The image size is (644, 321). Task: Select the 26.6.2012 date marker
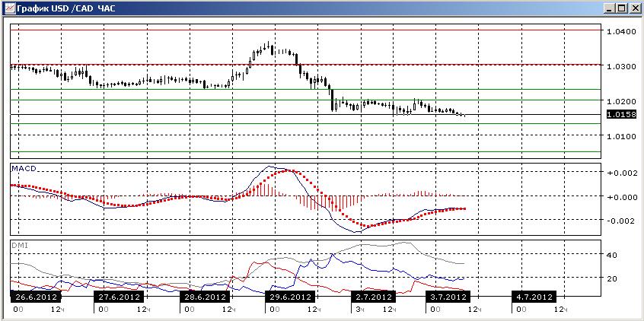(36, 297)
